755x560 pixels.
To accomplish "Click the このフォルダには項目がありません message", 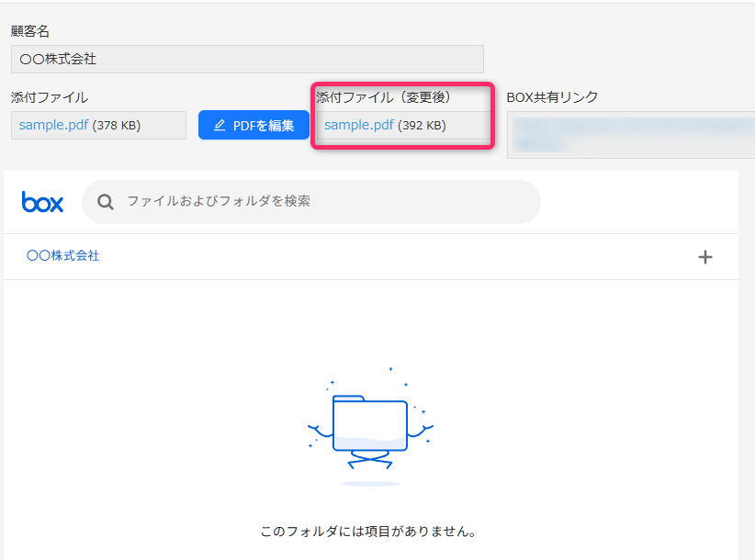I will 369,532.
